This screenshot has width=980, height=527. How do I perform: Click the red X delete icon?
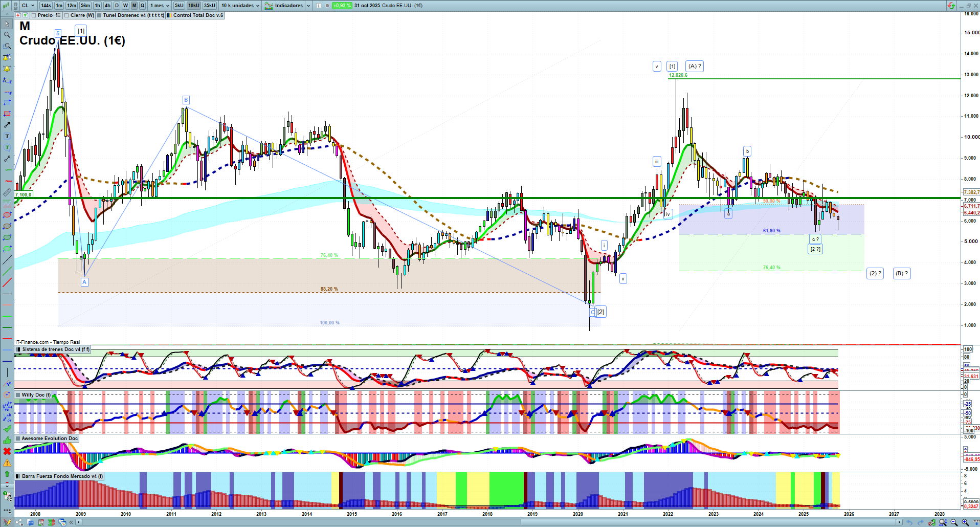coord(7,451)
